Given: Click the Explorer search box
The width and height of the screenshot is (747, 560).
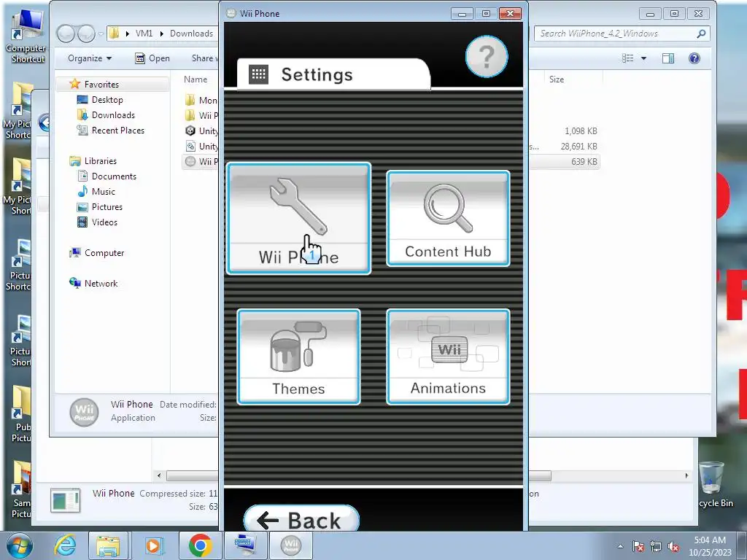Looking at the screenshot, I should [x=622, y=34].
